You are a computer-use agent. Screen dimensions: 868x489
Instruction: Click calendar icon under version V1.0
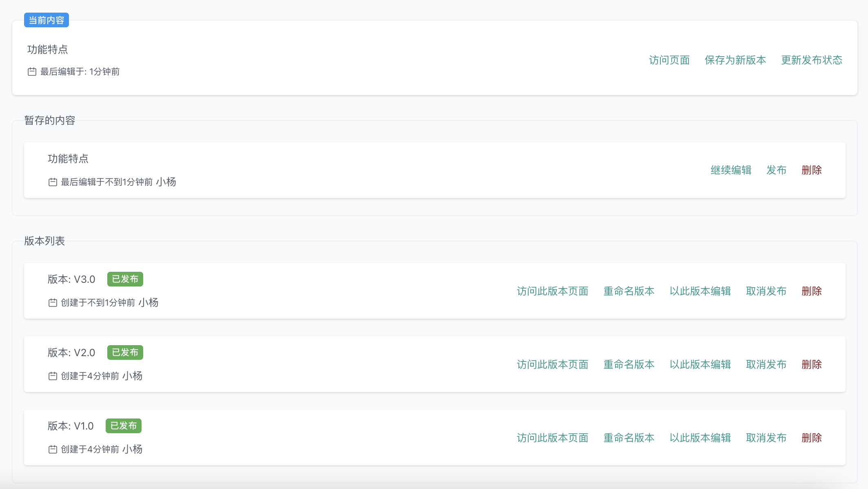point(53,449)
